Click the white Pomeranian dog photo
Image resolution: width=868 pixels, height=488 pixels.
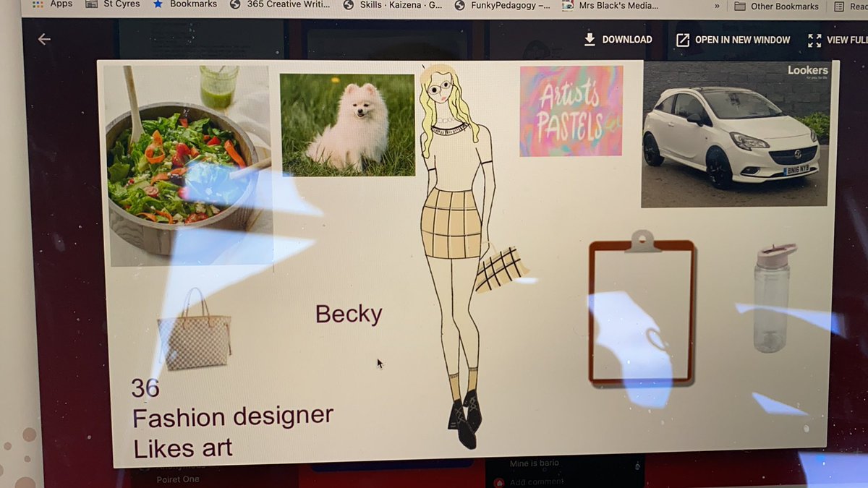348,124
